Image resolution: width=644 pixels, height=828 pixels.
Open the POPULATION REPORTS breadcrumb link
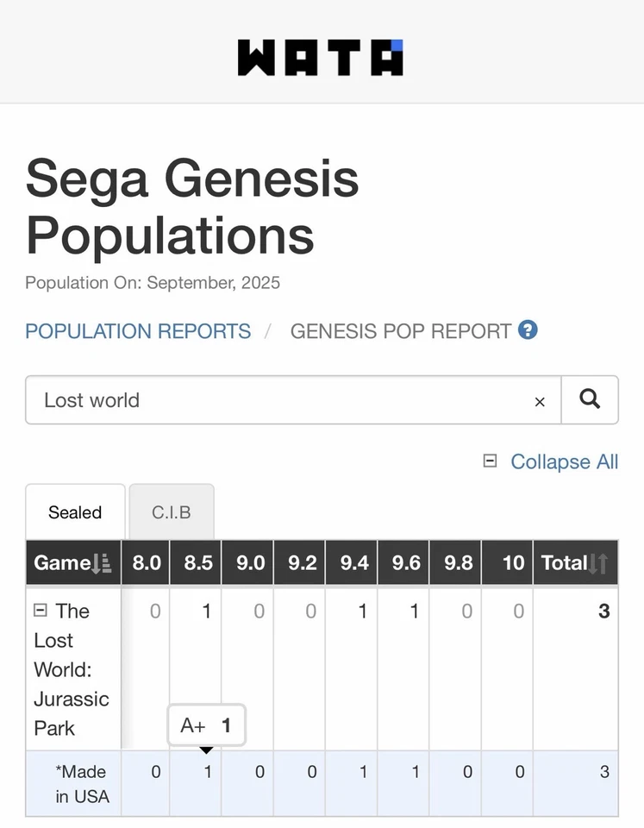click(138, 331)
